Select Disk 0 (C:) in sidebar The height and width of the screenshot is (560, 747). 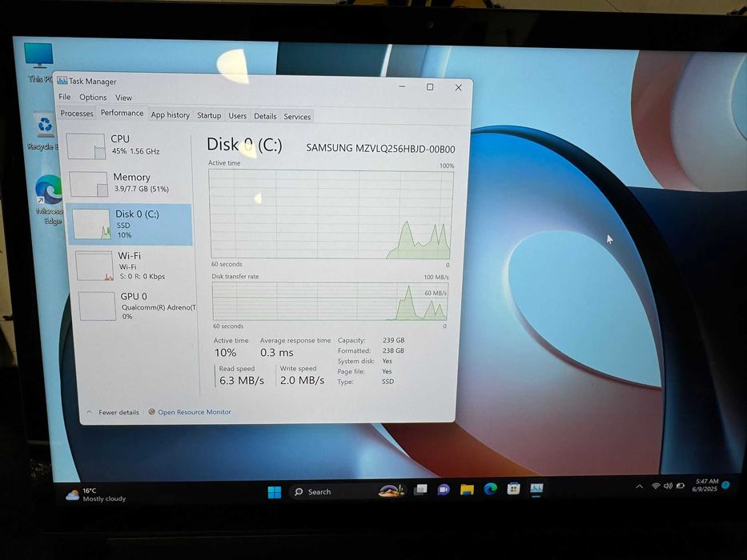130,224
